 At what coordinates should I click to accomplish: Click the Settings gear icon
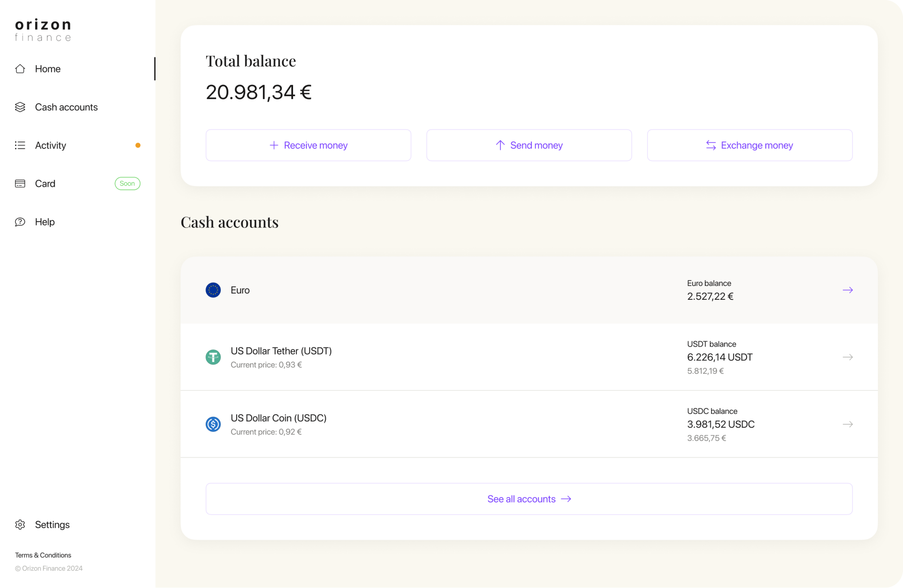click(20, 525)
